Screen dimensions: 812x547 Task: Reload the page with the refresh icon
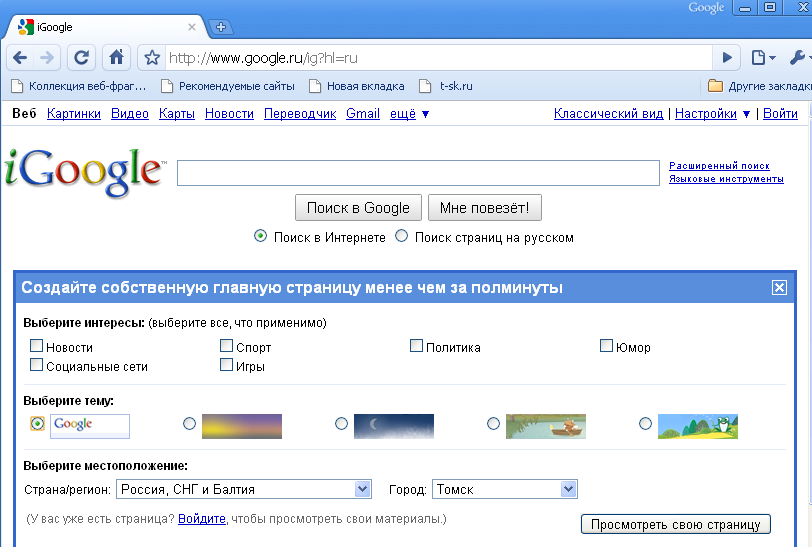(81, 57)
